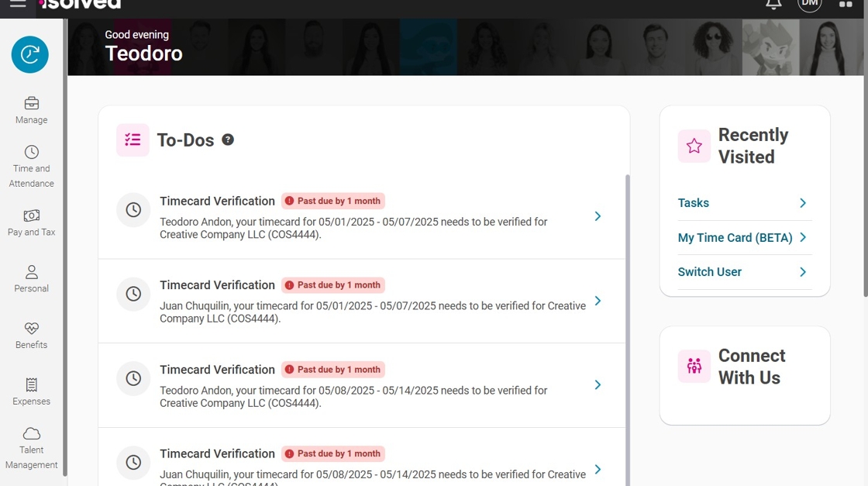This screenshot has width=868, height=486.
Task: Click the Teodoro greeting name
Action: pos(144,53)
